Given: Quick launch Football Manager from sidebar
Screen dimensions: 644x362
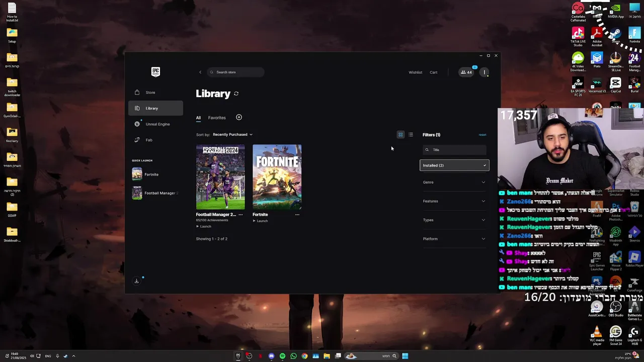Looking at the screenshot, I should (x=154, y=193).
